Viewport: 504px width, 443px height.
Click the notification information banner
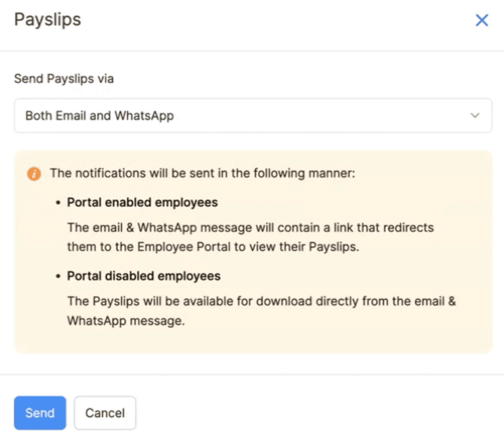coord(252,252)
